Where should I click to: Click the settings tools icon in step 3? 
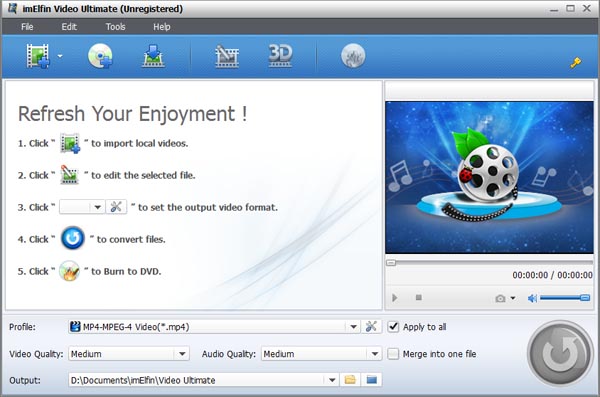tap(116, 207)
